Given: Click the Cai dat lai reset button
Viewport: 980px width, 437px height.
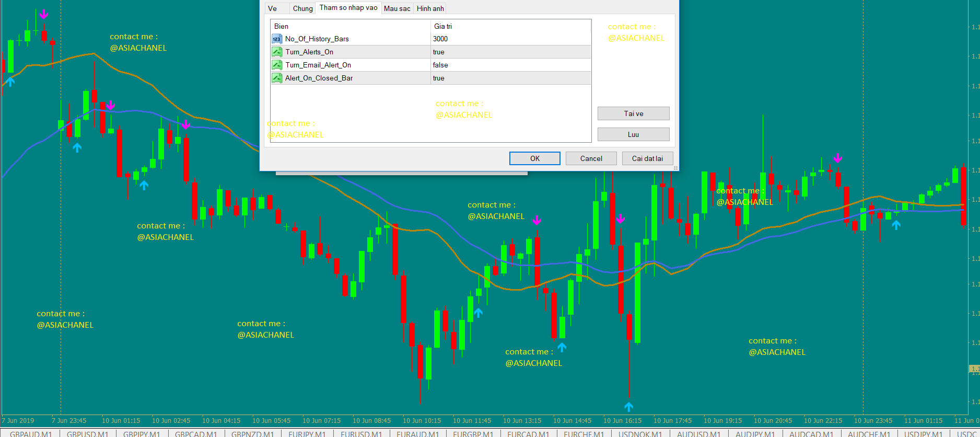Looking at the screenshot, I should tap(647, 158).
